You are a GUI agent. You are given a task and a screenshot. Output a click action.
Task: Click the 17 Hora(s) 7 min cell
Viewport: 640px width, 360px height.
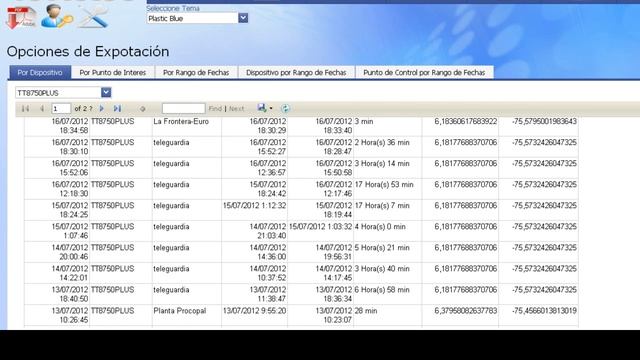[x=388, y=210]
